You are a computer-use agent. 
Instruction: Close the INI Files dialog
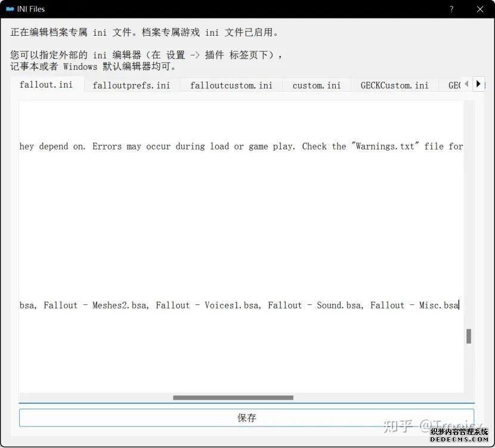click(x=480, y=9)
